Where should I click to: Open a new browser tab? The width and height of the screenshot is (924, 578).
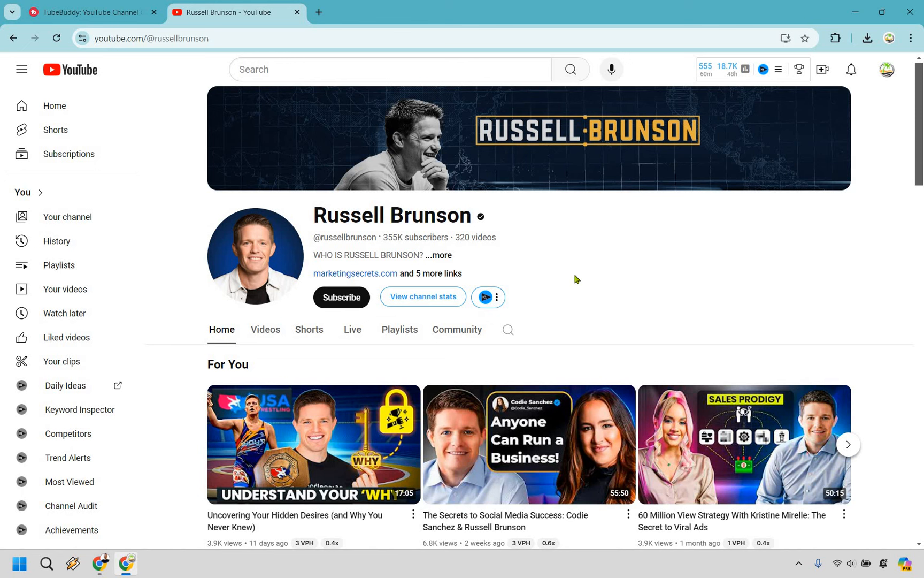click(319, 12)
